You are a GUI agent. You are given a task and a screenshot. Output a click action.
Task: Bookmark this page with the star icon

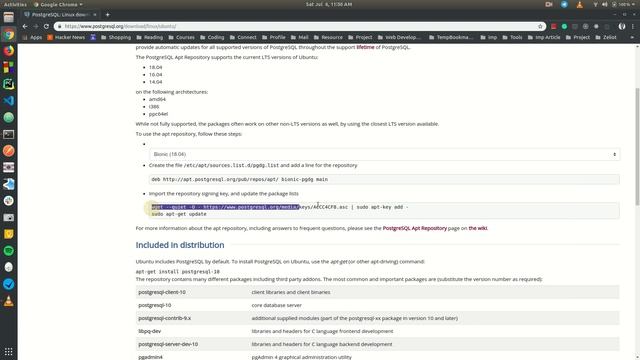click(x=540, y=26)
